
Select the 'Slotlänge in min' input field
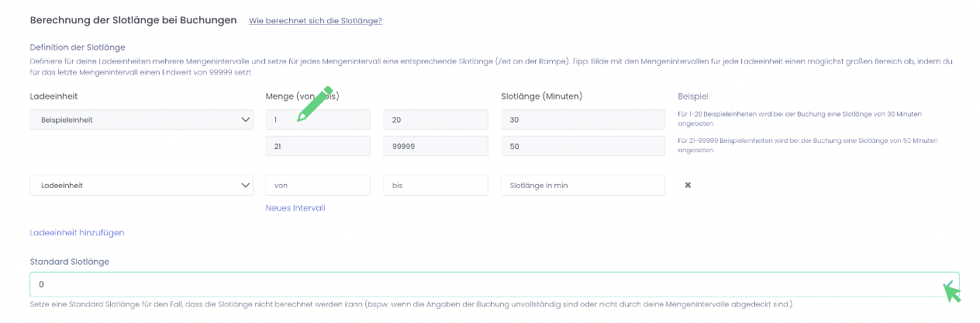coord(582,186)
